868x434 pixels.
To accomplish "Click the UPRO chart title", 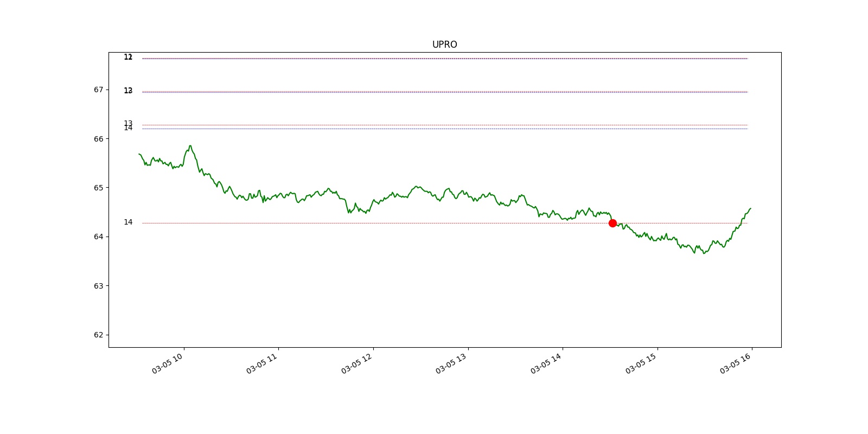I will pyautogui.click(x=444, y=44).
